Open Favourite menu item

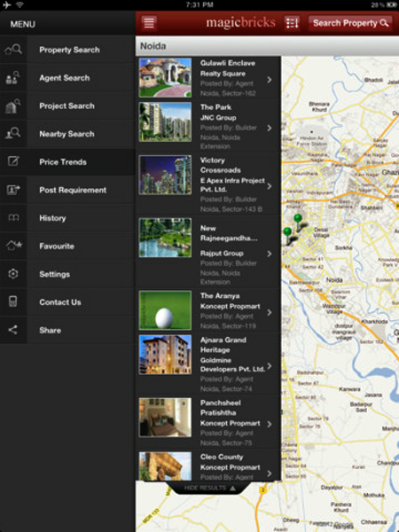tap(67, 246)
